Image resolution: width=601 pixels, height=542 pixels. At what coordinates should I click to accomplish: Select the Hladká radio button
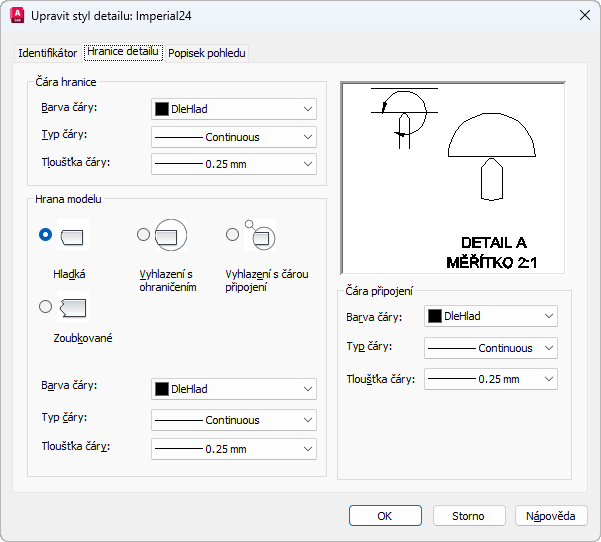coord(45,234)
